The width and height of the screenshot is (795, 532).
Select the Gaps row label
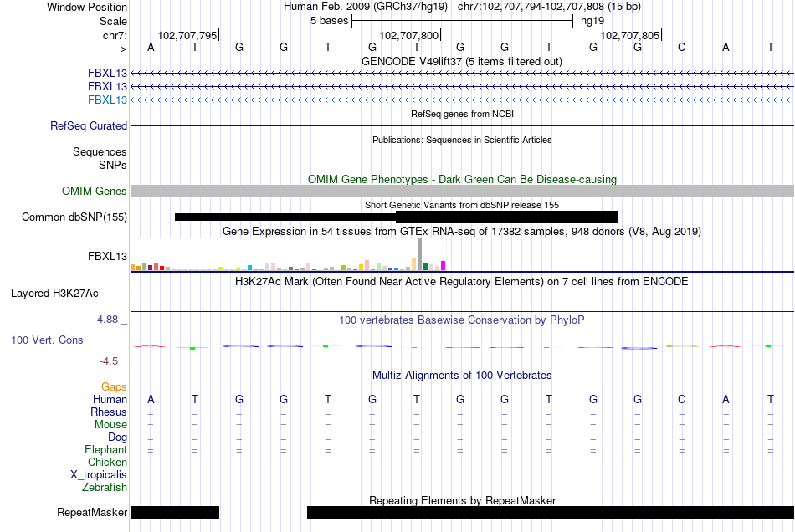[114, 387]
